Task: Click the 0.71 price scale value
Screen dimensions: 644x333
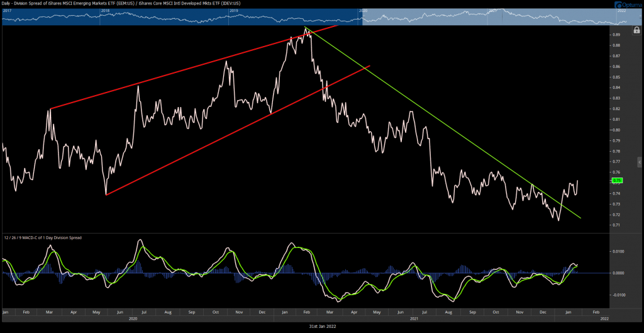Action: click(x=616, y=225)
